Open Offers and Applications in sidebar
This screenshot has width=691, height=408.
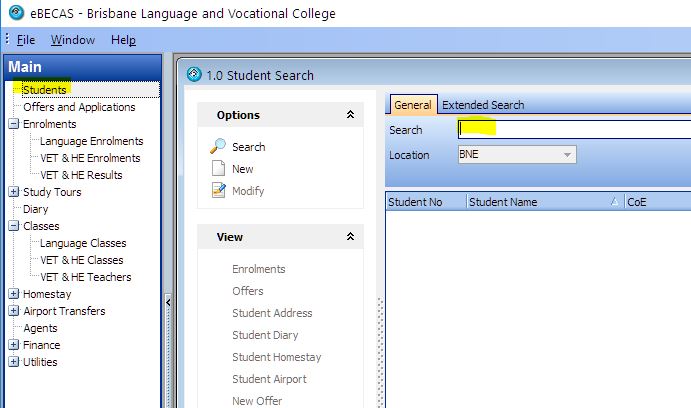click(x=79, y=107)
